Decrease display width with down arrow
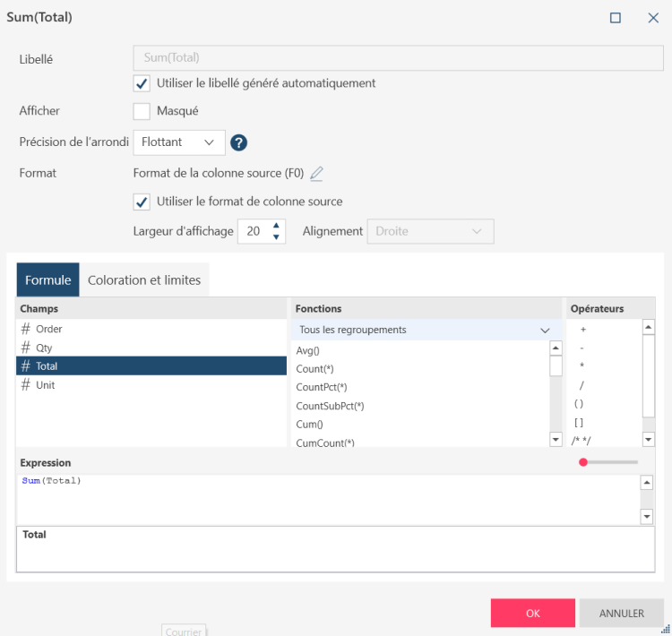 [x=276, y=237]
